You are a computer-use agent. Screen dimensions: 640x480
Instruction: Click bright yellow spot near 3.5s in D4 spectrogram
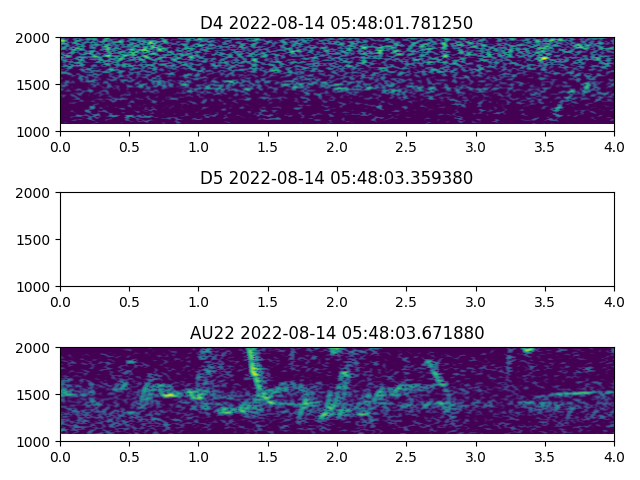point(543,58)
